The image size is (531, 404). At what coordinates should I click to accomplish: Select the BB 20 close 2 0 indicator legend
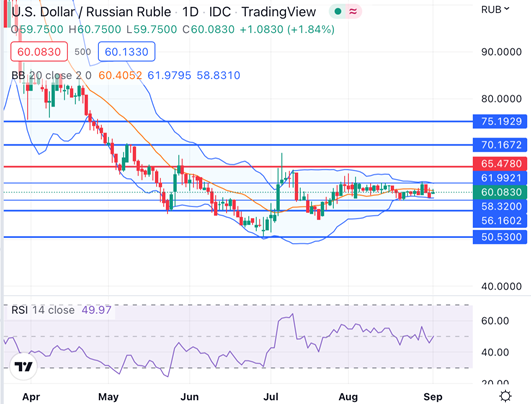[x=51, y=75]
